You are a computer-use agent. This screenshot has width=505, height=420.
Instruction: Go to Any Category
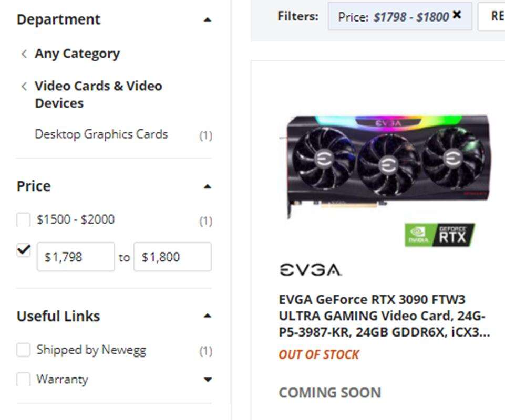click(77, 54)
